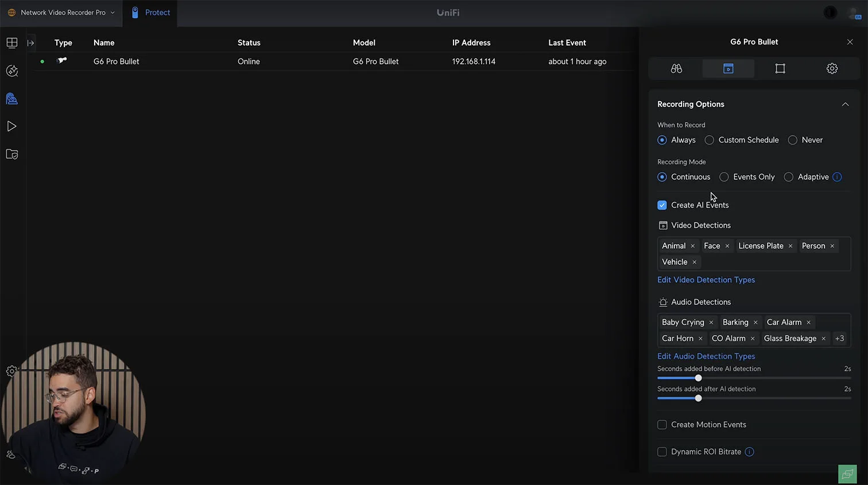Select Continuous recording mode
This screenshot has width=868, height=485.
(x=662, y=177)
